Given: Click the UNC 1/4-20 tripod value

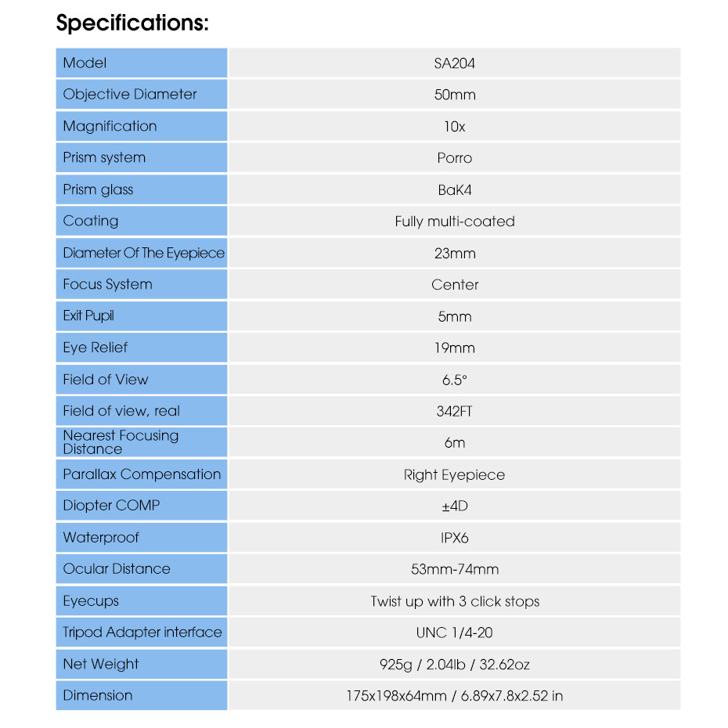Looking at the screenshot, I should click(x=455, y=632).
